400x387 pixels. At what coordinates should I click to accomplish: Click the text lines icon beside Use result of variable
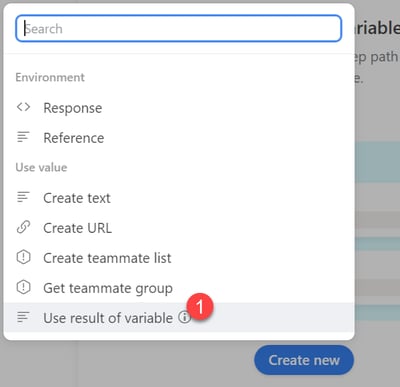pos(23,317)
